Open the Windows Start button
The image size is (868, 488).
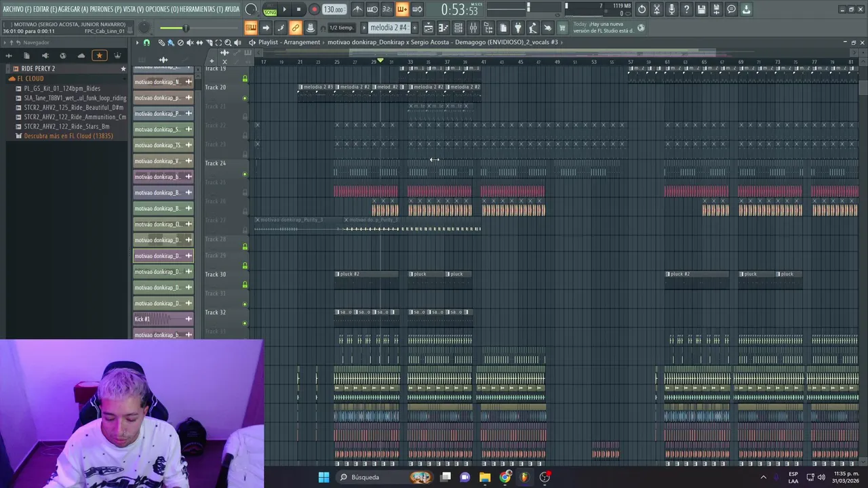tap(323, 477)
